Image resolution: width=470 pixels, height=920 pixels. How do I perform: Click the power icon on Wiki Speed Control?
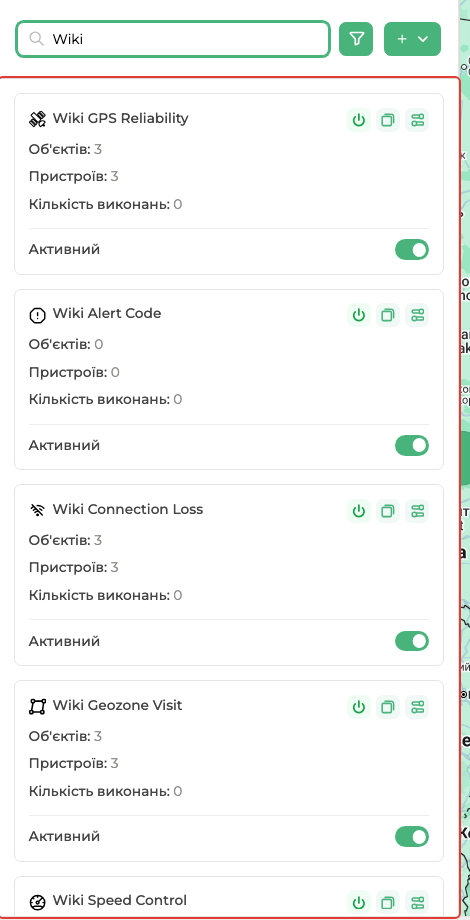pos(359,902)
